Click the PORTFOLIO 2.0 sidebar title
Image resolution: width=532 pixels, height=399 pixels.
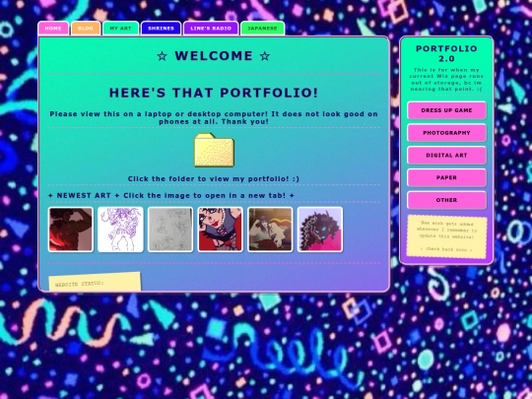coord(446,53)
